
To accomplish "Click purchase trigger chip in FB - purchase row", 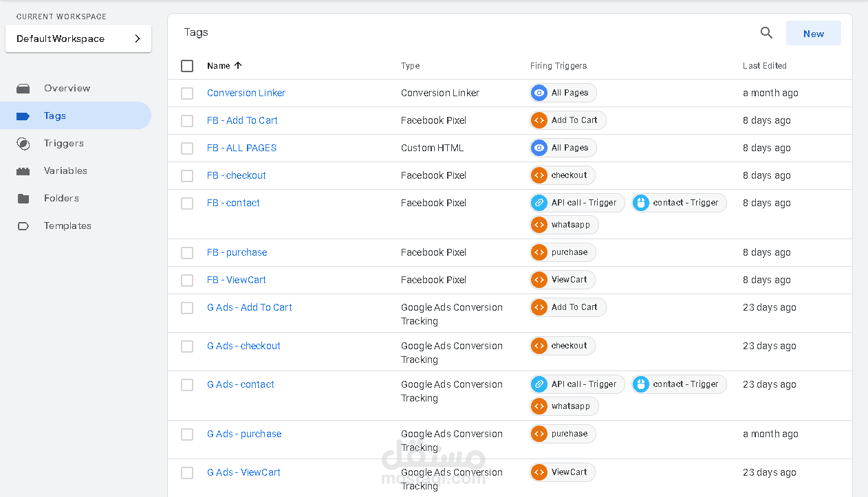I will [x=563, y=252].
